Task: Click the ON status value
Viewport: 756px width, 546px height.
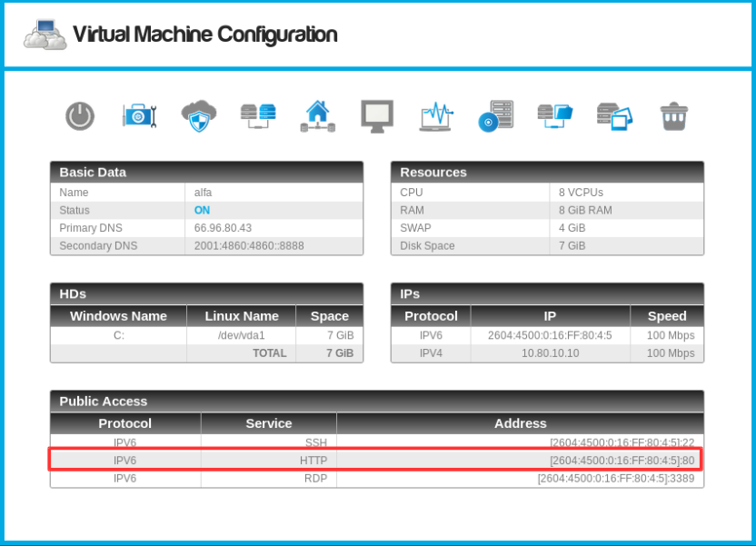Action: coord(202,210)
